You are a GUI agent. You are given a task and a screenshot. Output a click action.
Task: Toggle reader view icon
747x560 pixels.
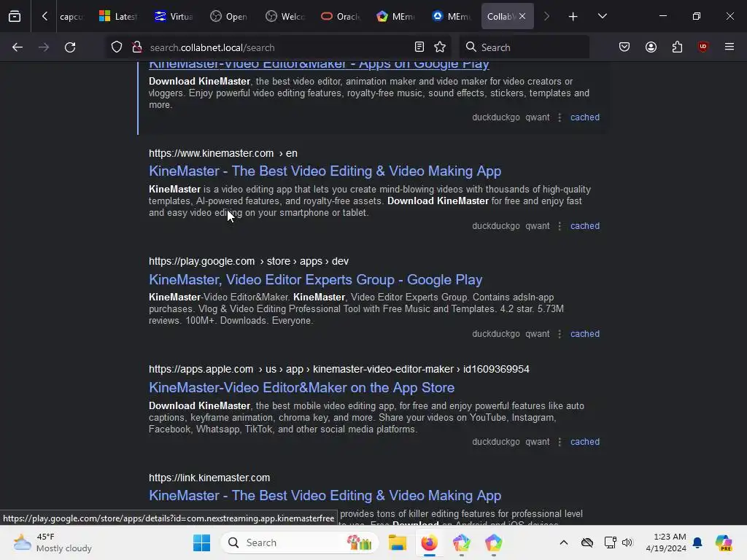tap(419, 47)
